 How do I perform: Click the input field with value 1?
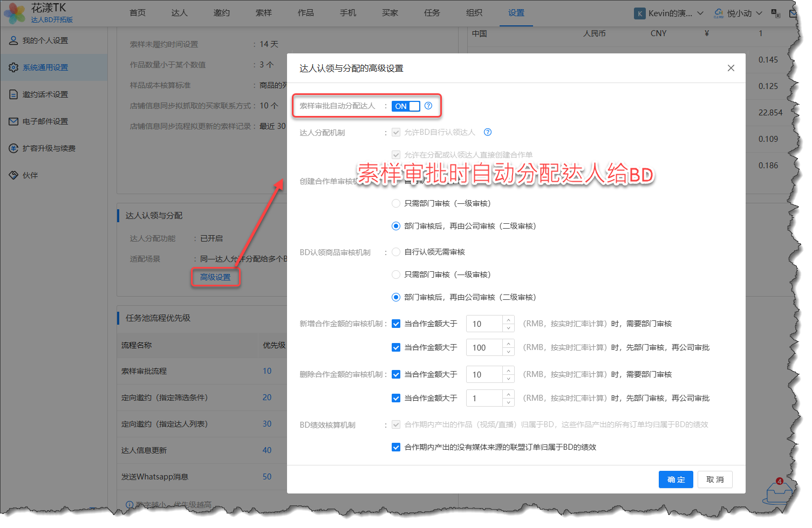click(x=485, y=399)
